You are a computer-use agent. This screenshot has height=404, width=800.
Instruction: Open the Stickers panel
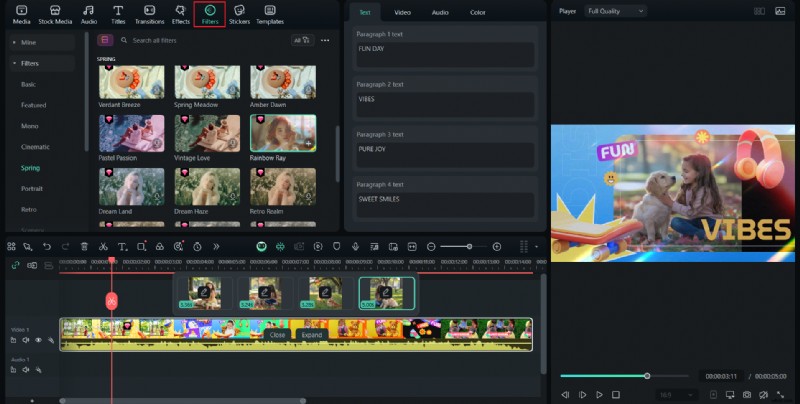pyautogui.click(x=239, y=14)
